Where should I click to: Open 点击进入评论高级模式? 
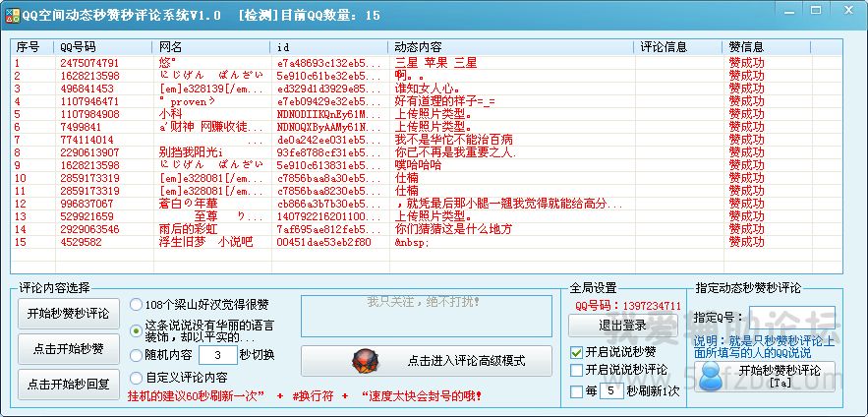[x=427, y=361]
